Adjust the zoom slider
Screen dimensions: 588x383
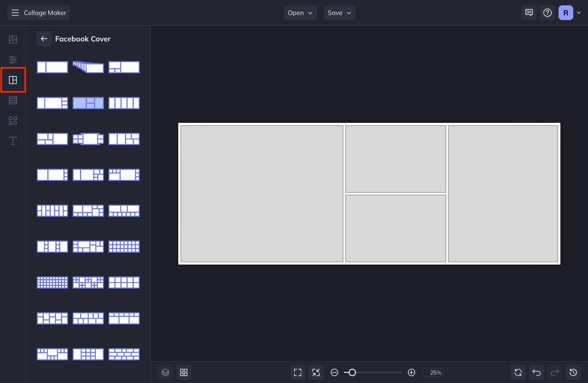[x=352, y=372]
